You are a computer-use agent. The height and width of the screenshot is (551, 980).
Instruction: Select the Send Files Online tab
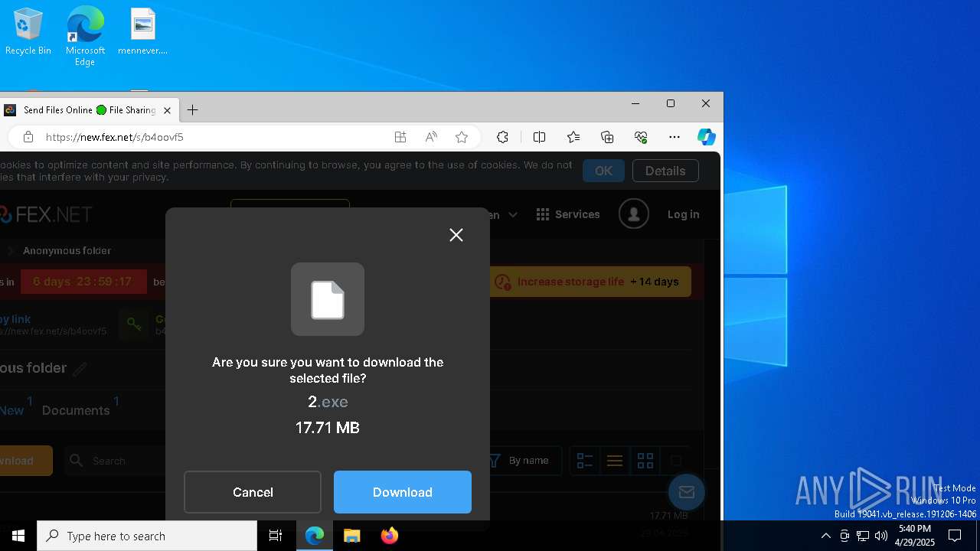point(89,110)
